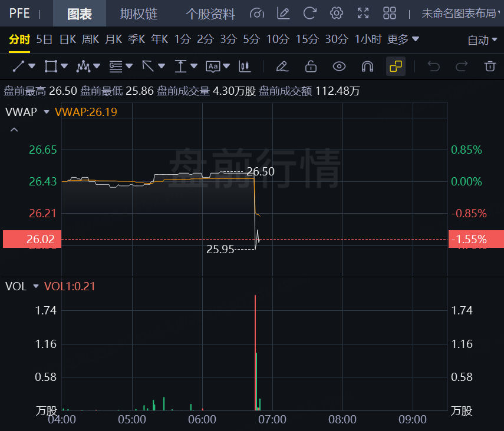Select the text annotation Aa tool
This screenshot has height=431, width=504.
(213, 66)
